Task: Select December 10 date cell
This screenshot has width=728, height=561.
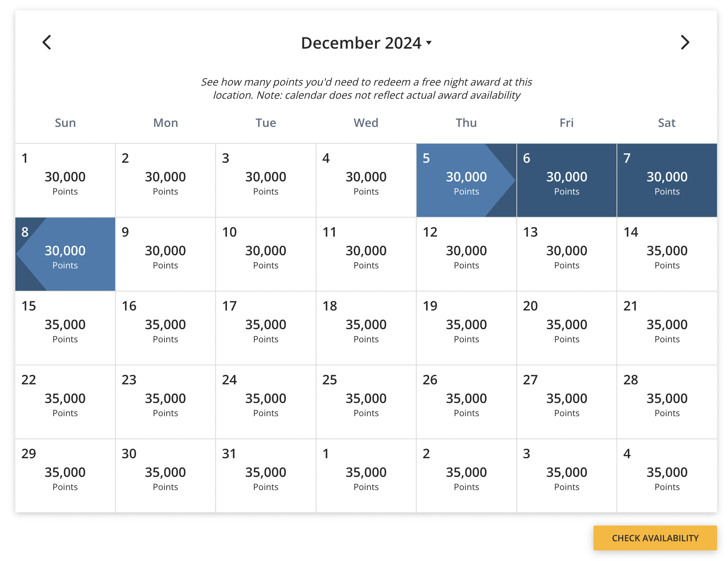Action: click(x=266, y=254)
